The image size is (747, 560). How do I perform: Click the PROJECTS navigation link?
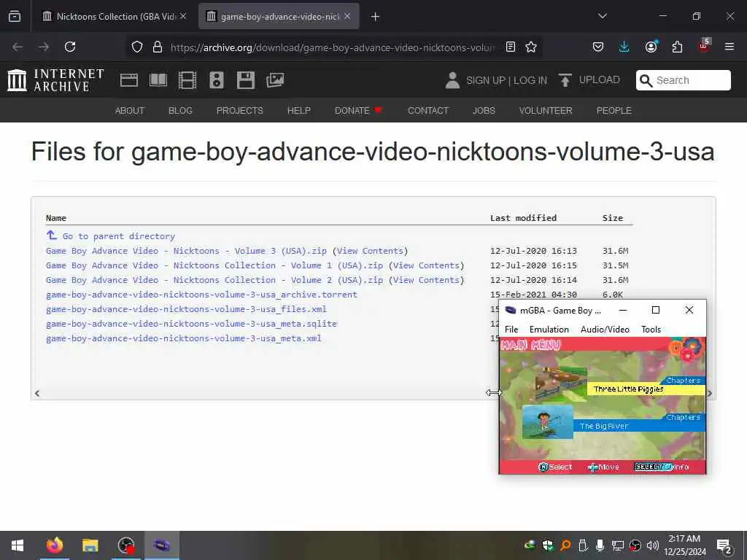[239, 111]
